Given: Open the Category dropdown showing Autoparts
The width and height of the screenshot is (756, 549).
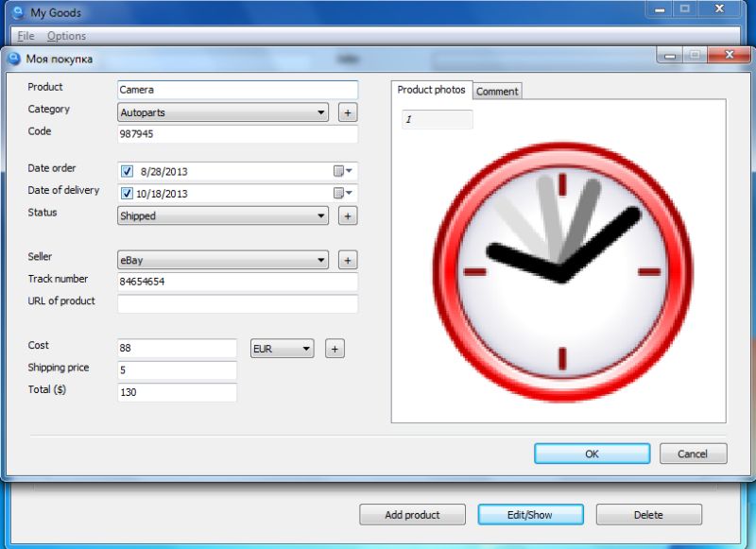Looking at the screenshot, I should [x=223, y=112].
